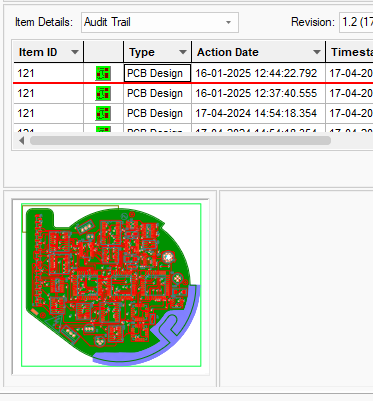
Task: Click the PCB icon in the second row
Action: pyautogui.click(x=103, y=93)
